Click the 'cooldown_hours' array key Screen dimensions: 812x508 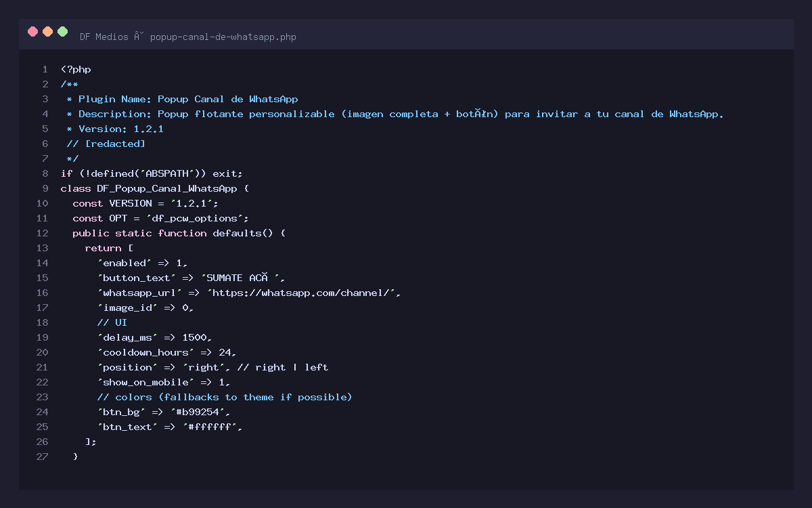(x=145, y=352)
